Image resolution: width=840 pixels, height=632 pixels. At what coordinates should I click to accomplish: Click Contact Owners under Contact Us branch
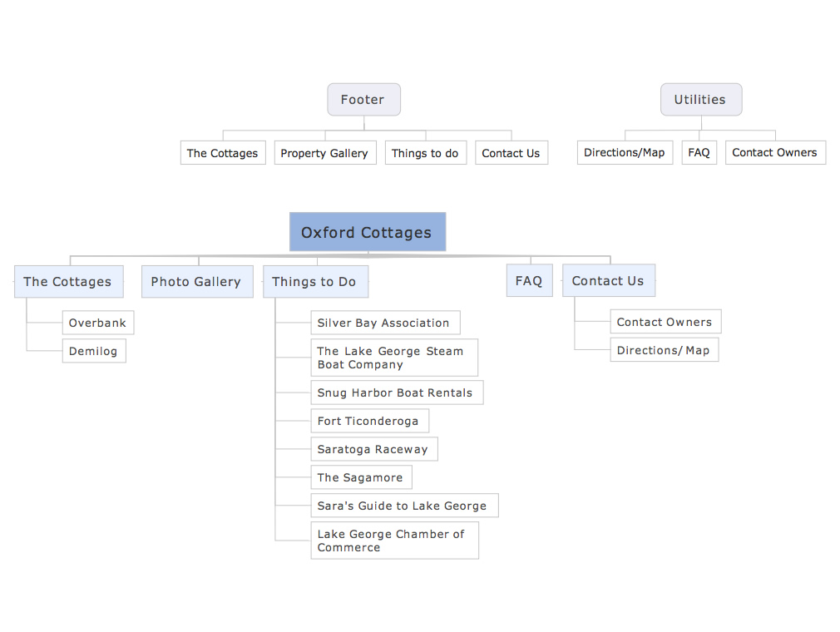(x=665, y=322)
